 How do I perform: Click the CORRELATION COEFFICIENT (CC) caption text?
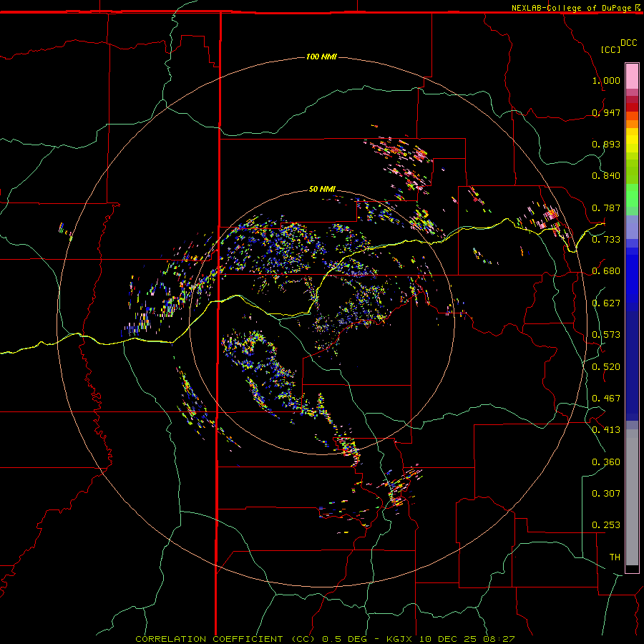click(225, 639)
